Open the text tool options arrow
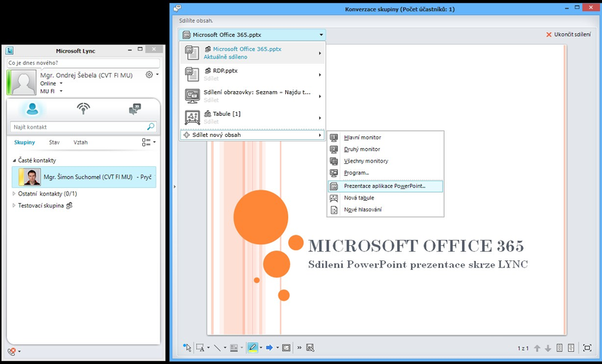 click(x=208, y=348)
